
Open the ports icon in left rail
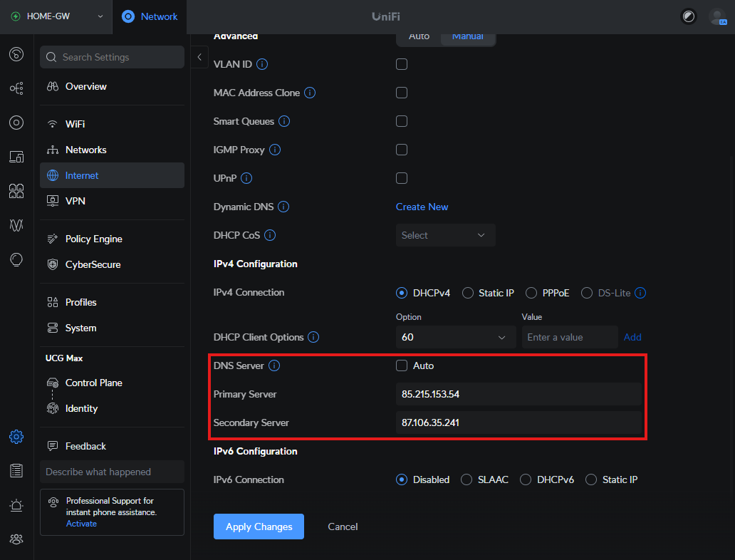pyautogui.click(x=16, y=191)
